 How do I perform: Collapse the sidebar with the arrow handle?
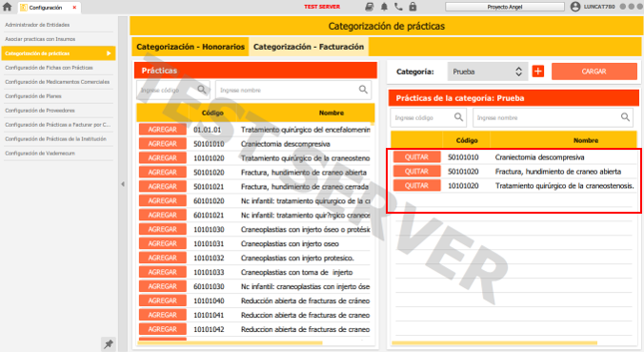pos(123,184)
